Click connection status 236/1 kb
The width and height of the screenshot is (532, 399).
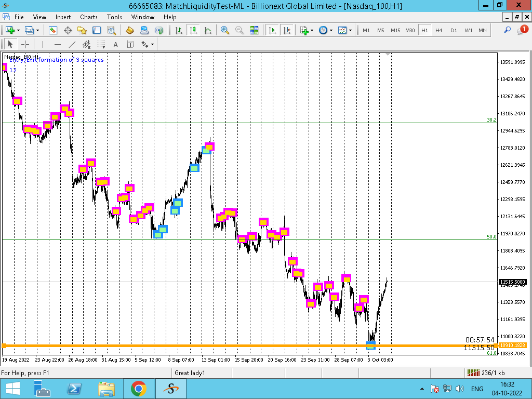point(486,373)
